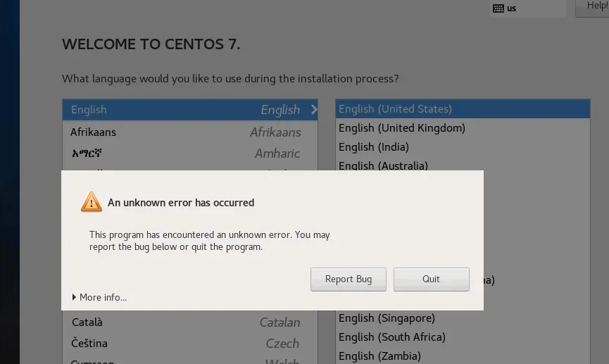
Task: Click the Czech translated label
Action: point(282,344)
